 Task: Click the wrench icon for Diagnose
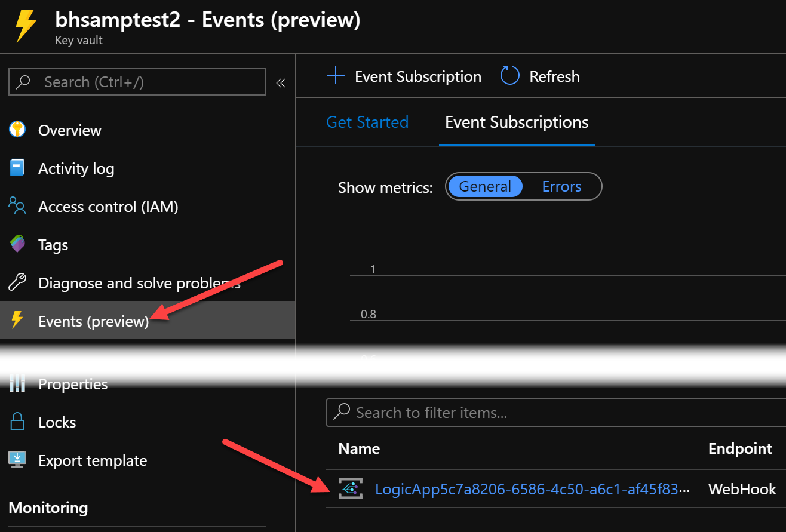[17, 282]
